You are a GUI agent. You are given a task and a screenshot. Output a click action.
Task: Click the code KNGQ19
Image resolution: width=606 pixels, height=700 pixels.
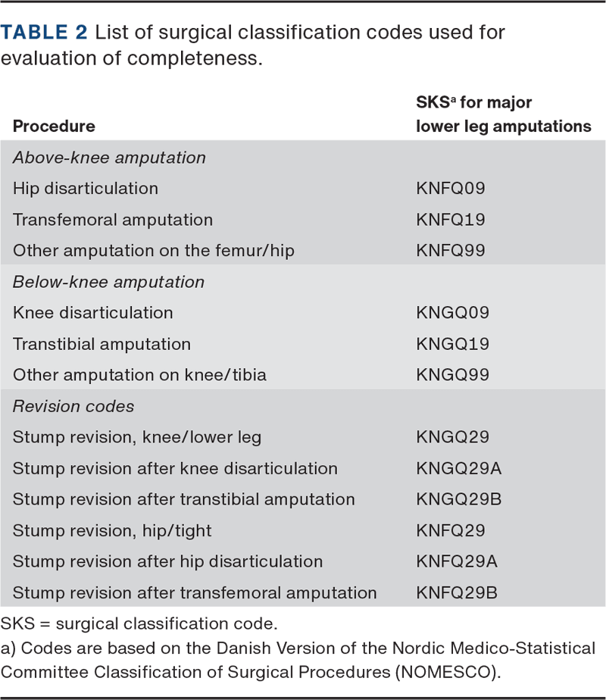tap(452, 344)
